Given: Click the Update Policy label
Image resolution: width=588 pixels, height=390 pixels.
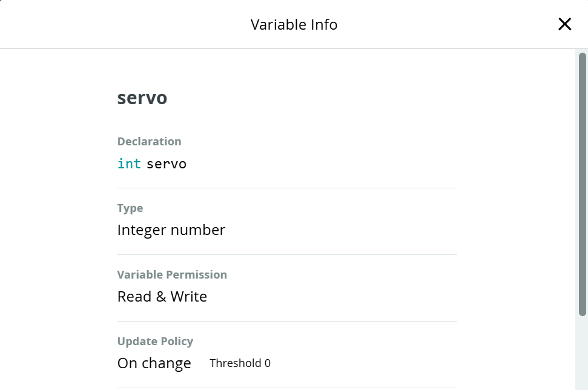Looking at the screenshot, I should (x=155, y=341).
